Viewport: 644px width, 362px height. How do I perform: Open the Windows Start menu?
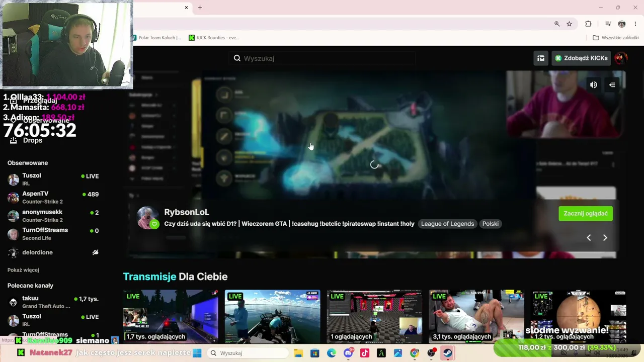pyautogui.click(x=197, y=353)
